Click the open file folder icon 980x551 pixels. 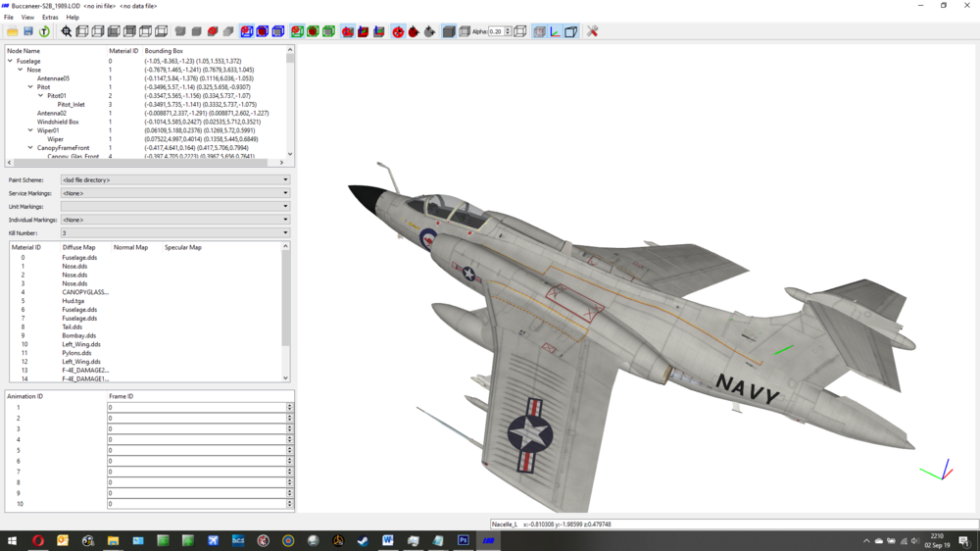(13, 31)
